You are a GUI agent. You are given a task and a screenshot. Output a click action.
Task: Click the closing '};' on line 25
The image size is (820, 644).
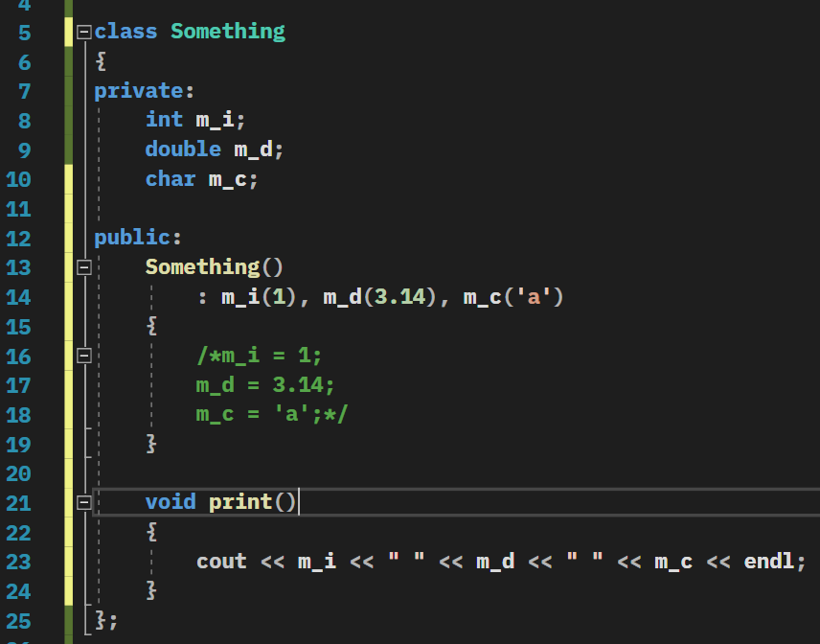click(x=106, y=621)
